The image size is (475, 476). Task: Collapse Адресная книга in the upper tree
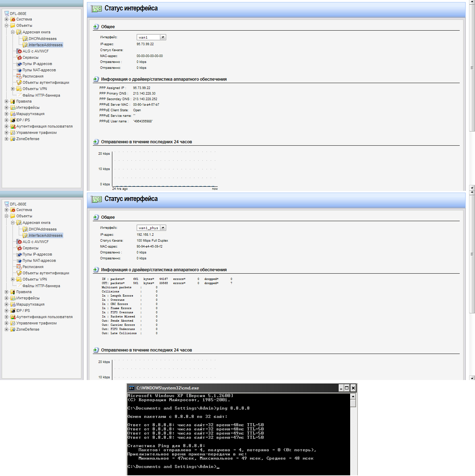pos(13,32)
